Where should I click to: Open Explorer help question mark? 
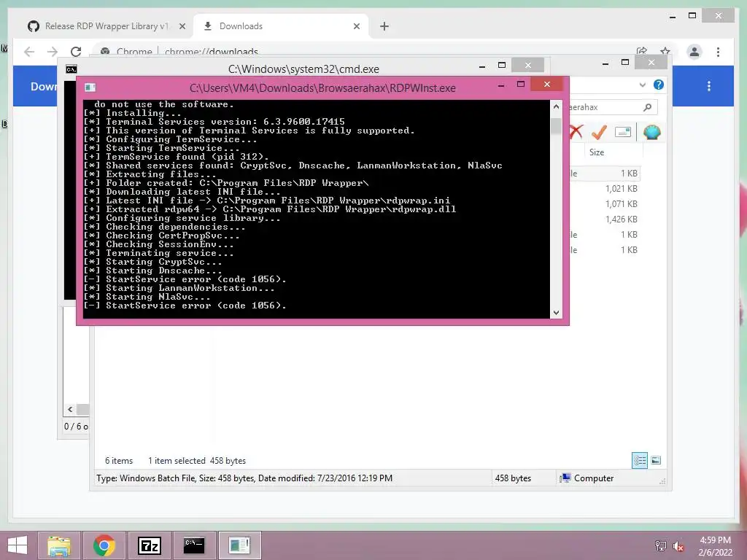coord(659,85)
